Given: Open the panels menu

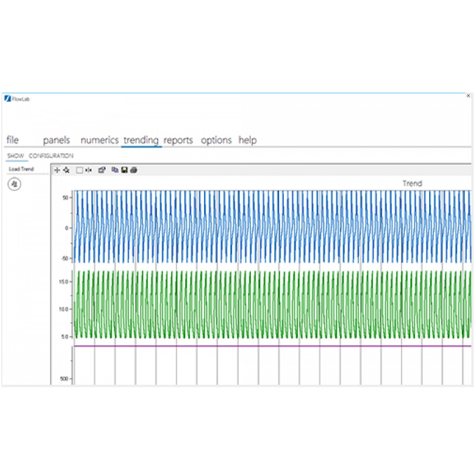Looking at the screenshot, I should pos(56,141).
